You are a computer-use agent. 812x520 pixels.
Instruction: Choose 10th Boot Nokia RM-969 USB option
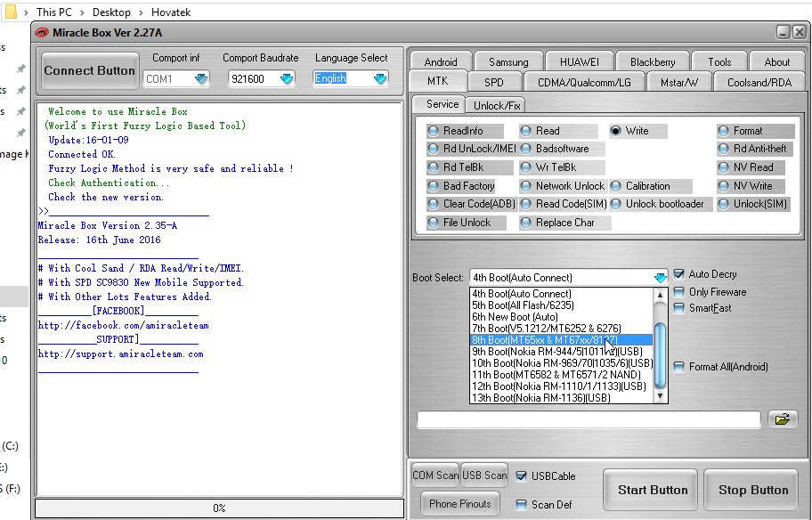[561, 363]
